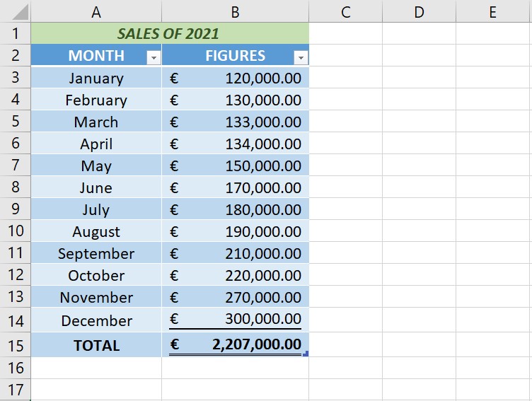The width and height of the screenshot is (532, 401).
Task: Select the TOTAL label cell
Action: pyautogui.click(x=96, y=346)
